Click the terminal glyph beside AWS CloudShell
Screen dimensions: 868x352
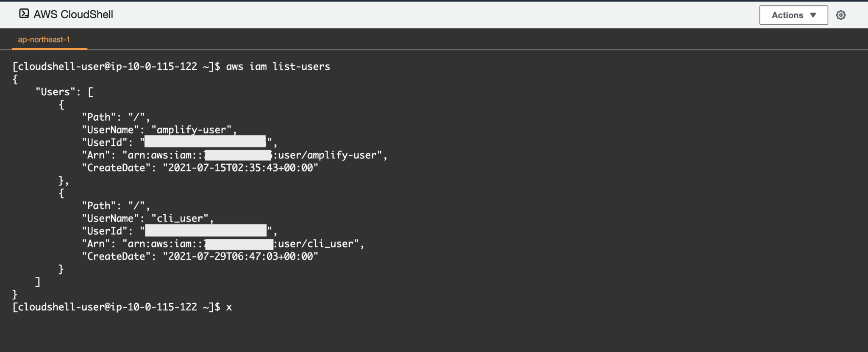[25, 14]
